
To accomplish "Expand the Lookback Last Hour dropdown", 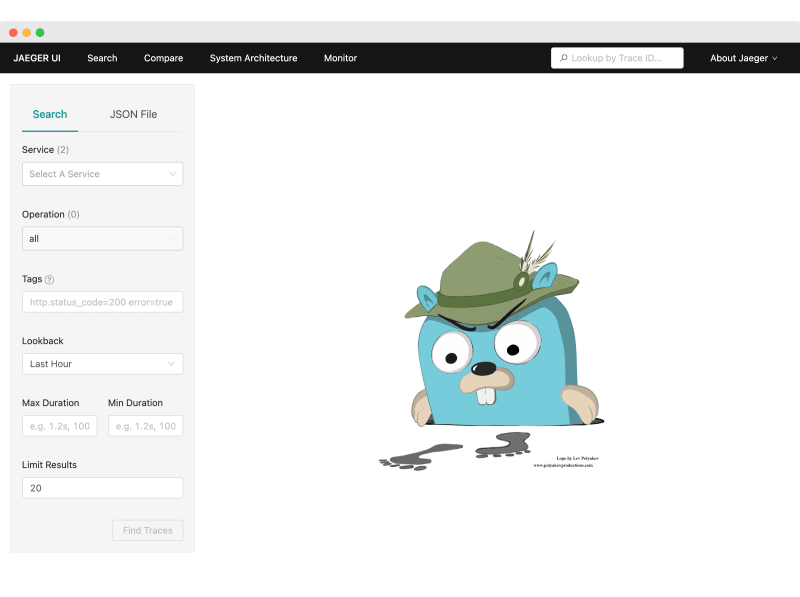I will click(x=103, y=364).
